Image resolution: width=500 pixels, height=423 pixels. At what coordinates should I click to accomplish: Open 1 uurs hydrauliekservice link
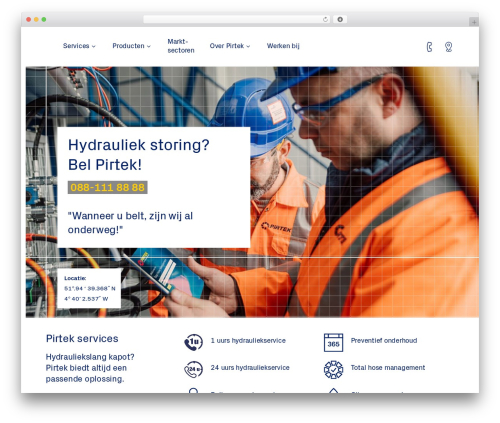[x=248, y=341]
